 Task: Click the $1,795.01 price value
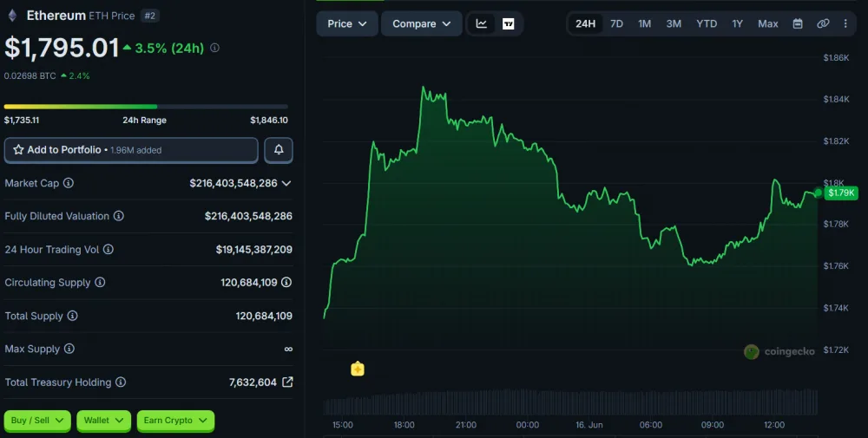pos(62,48)
